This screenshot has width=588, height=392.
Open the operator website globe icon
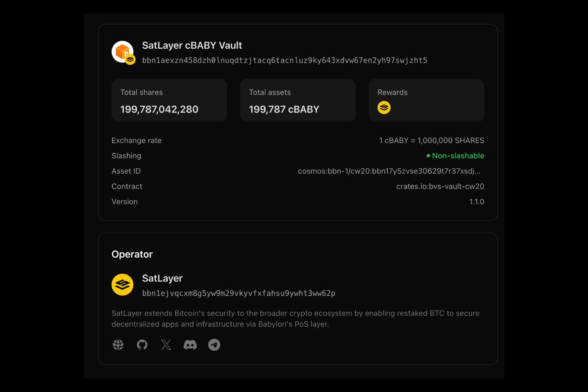tap(118, 345)
